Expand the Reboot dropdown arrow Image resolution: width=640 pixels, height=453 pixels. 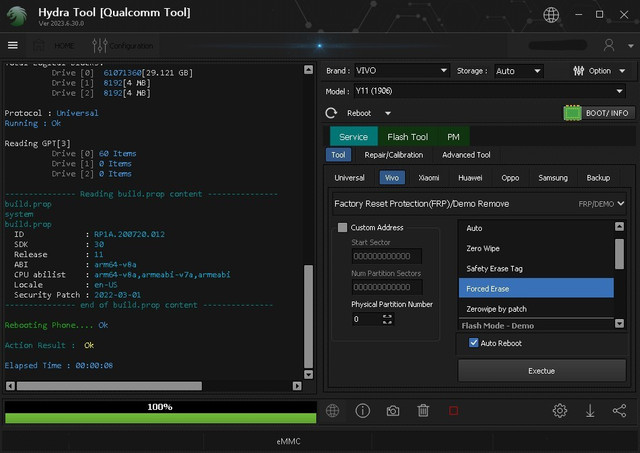(x=388, y=113)
